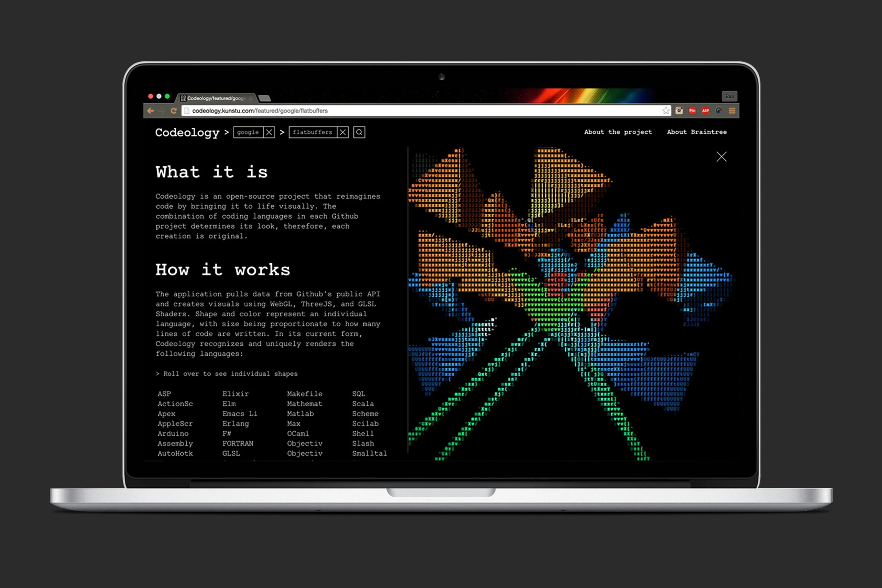Click the URL address bar
Image resolution: width=882 pixels, height=588 pixels.
coord(412,111)
